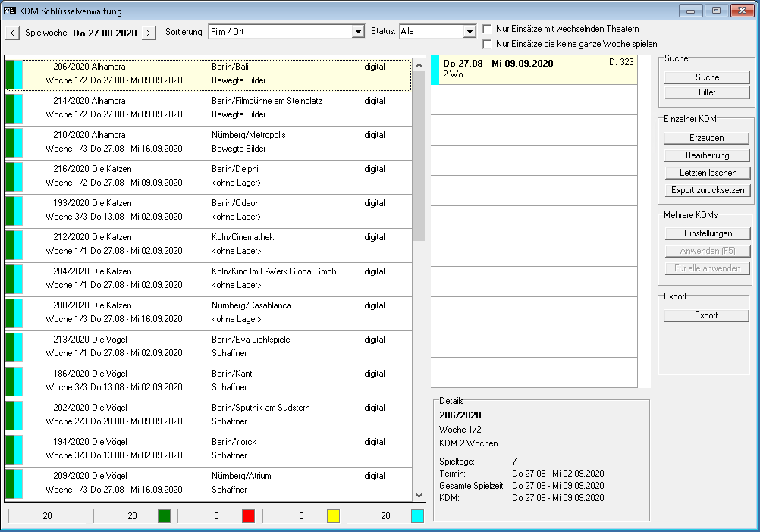This screenshot has width=760, height=532.
Task: Go to previous Spielwoche with left arrow
Action: 13,33
